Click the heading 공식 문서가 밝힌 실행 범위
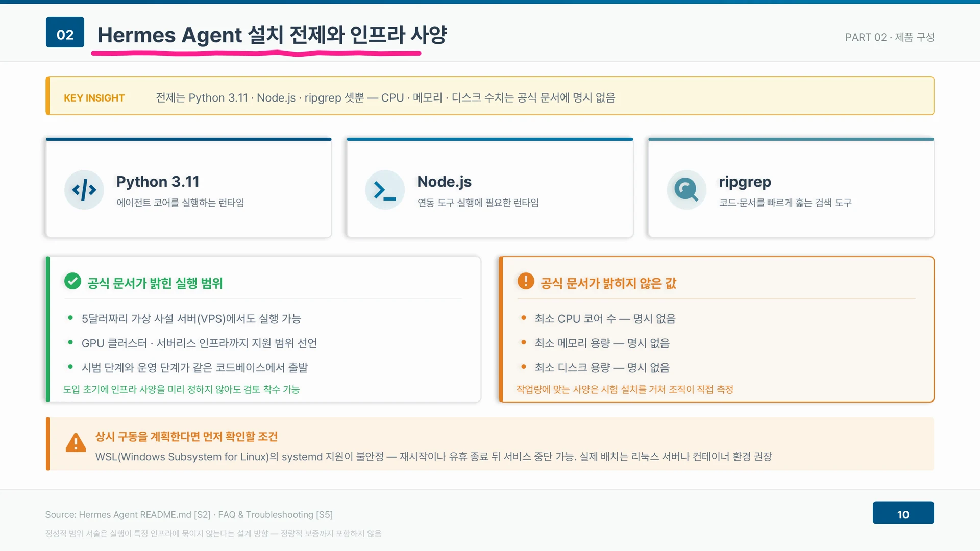Image resolution: width=980 pixels, height=551 pixels. click(x=155, y=283)
